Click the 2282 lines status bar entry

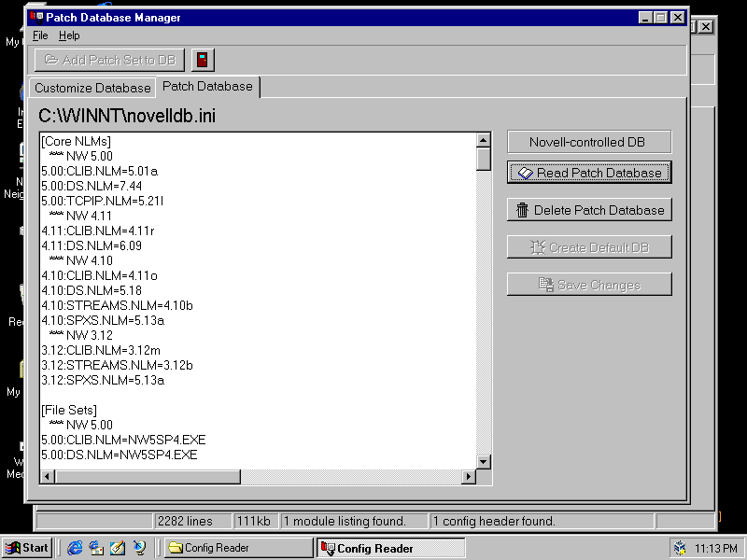192,522
